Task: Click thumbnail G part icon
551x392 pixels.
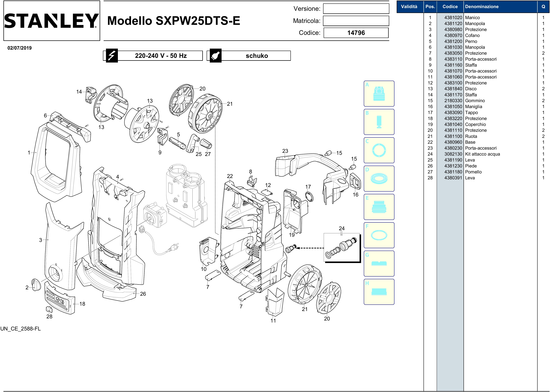Action: point(379,264)
